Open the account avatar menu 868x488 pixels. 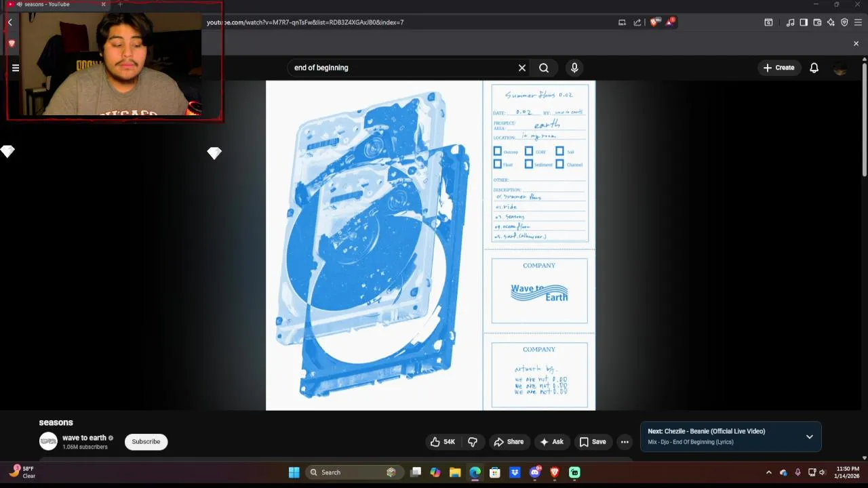(840, 68)
